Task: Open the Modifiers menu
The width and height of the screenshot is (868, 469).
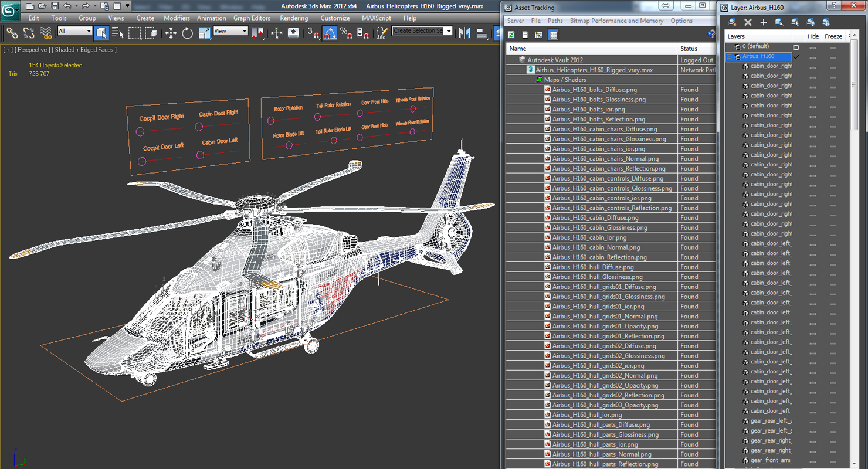Action: coord(177,18)
